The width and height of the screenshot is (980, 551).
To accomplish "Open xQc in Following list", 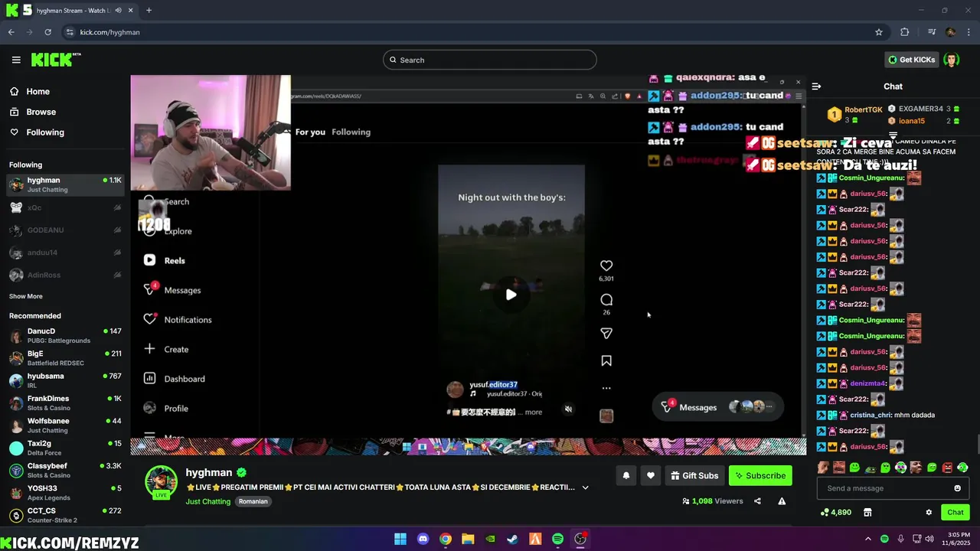I will [64, 207].
